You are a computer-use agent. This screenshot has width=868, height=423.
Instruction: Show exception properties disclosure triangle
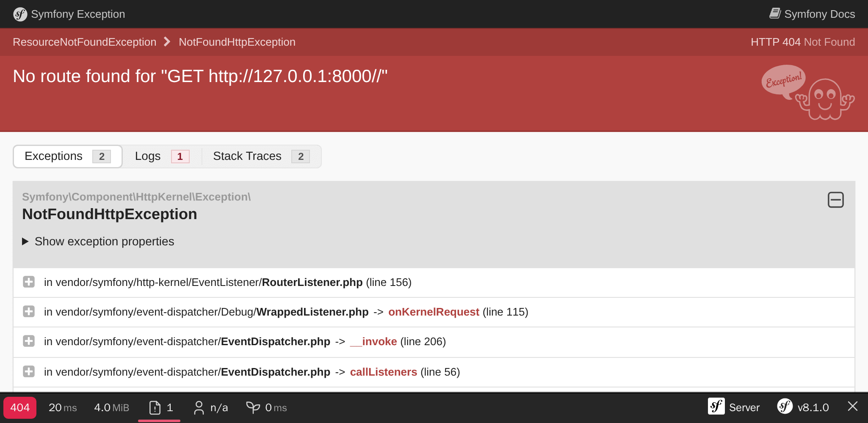coord(25,242)
